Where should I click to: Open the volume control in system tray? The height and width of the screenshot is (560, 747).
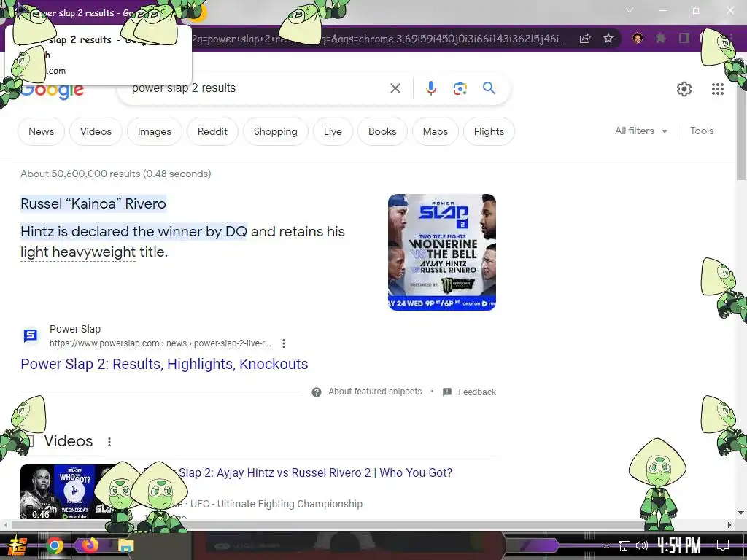pos(642,545)
